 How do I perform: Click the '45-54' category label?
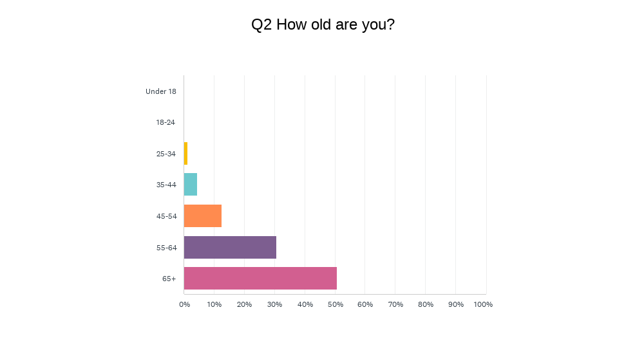point(166,216)
